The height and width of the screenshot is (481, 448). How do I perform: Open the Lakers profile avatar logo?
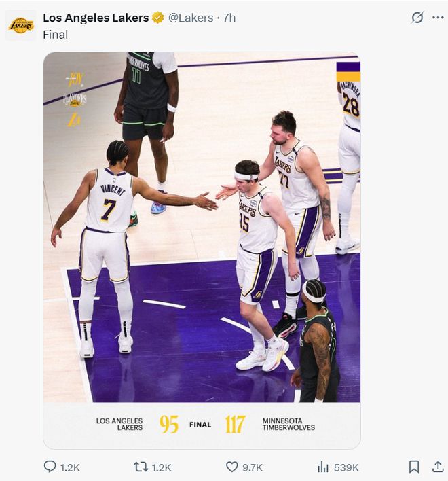pos(20,26)
